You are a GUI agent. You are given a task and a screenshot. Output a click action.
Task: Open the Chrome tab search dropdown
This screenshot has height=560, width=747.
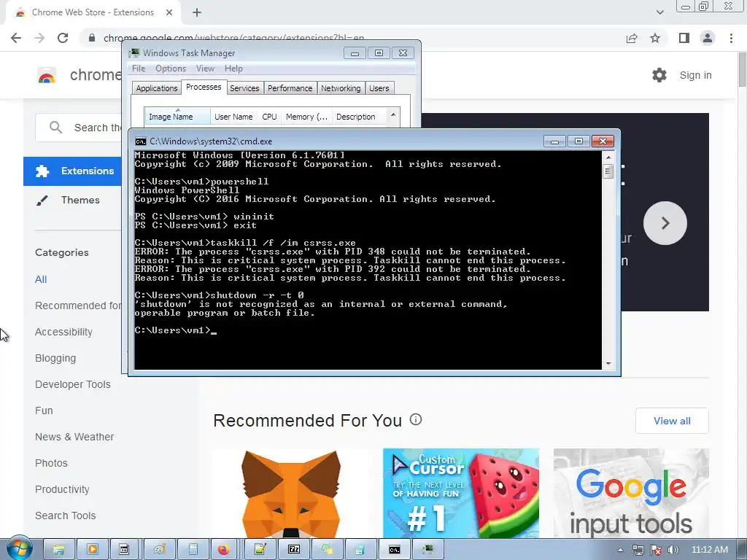pos(659,12)
